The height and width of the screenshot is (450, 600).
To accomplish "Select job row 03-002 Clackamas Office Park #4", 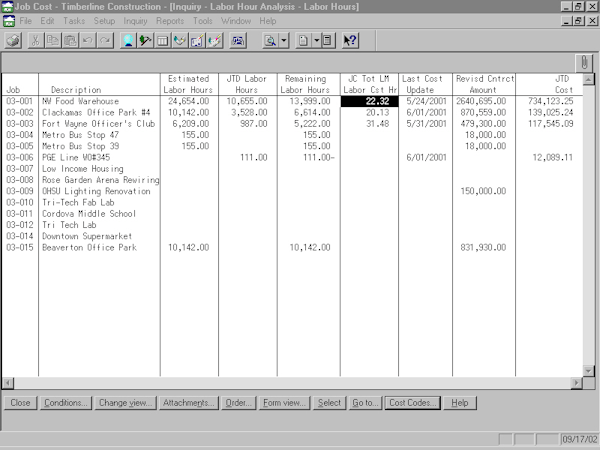I will [x=292, y=112].
